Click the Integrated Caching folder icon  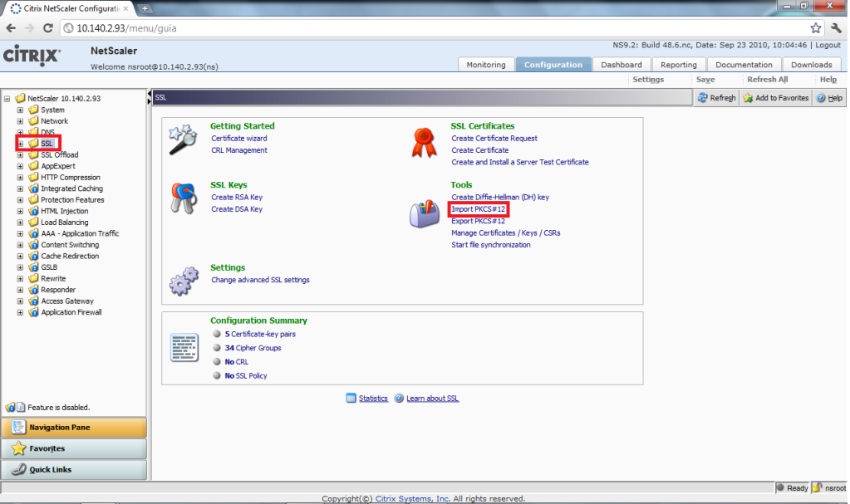33,188
